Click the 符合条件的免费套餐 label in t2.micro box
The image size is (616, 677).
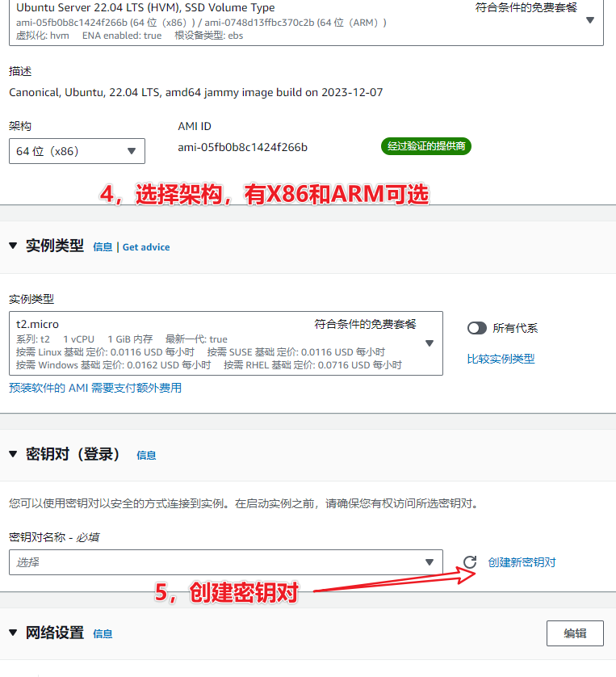[x=365, y=324]
